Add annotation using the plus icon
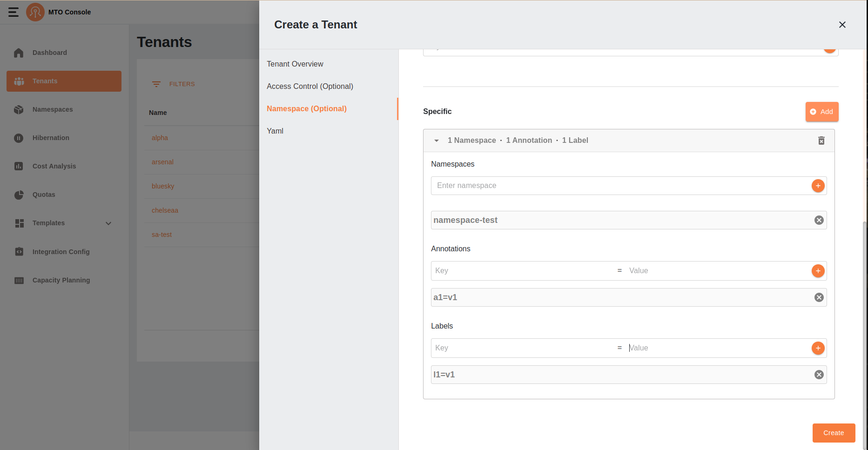 [818, 271]
